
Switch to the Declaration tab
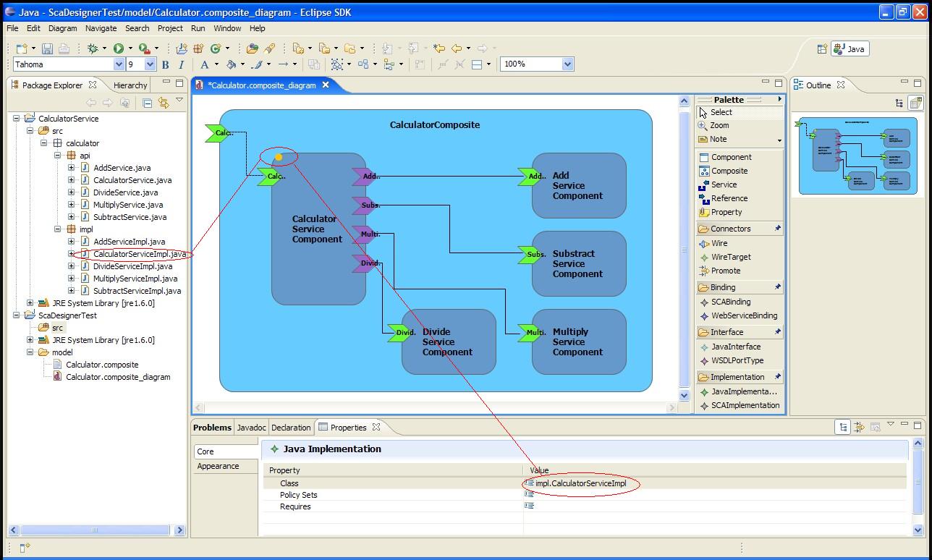[291, 428]
